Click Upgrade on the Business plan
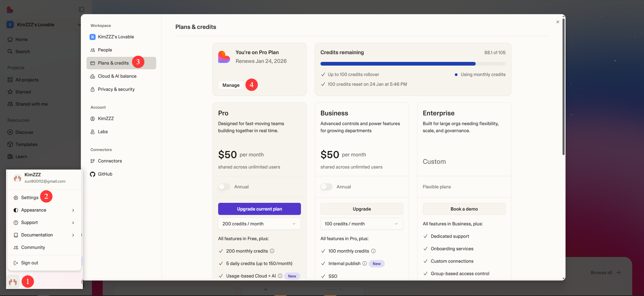Image resolution: width=644 pixels, height=296 pixels. (x=362, y=209)
